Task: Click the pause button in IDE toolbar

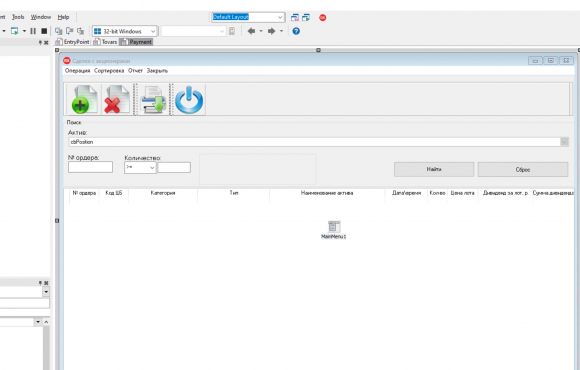Action: [x=33, y=31]
